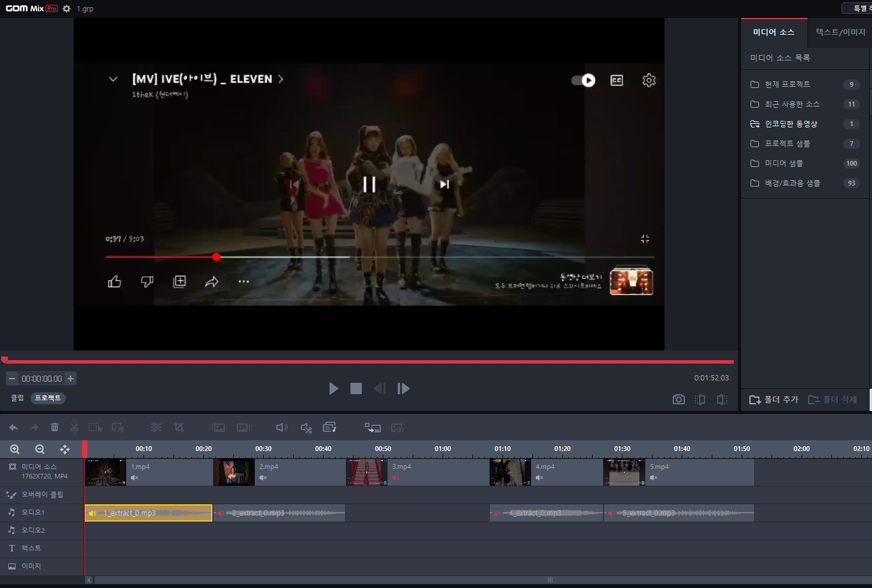Increase timecode with the plus button

tap(71, 379)
